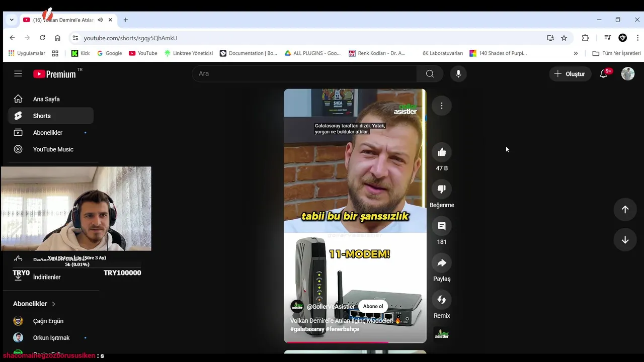This screenshot has height=362, width=644.
Task: Open the media control icon in toolbar
Action: tap(607, 38)
